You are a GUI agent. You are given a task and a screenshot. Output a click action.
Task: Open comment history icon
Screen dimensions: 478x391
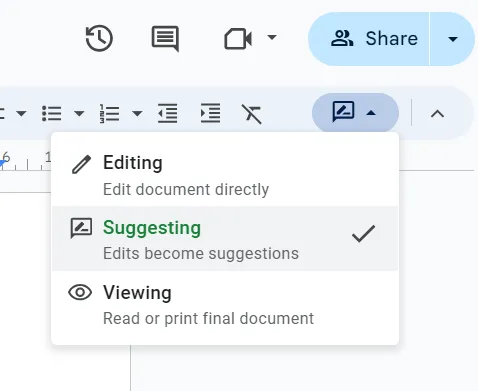(x=165, y=39)
